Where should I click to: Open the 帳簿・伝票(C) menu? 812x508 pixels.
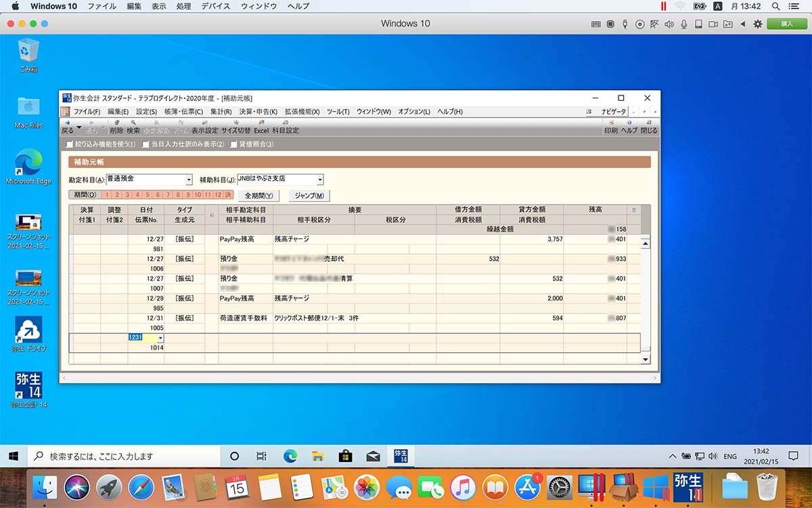183,112
